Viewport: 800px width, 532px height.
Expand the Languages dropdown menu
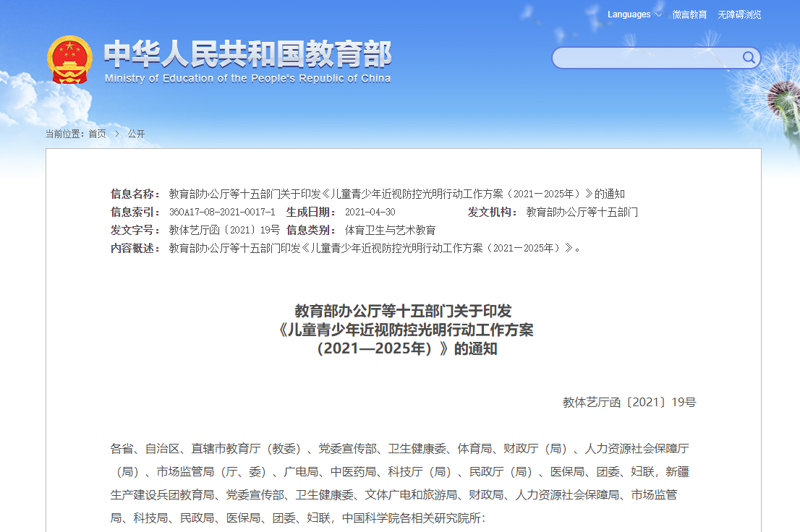point(629,14)
